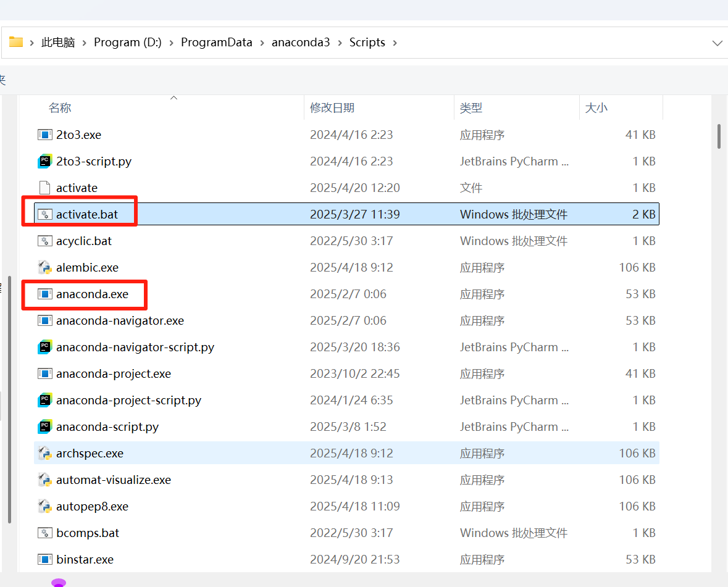Sort files by 大小 column header
The width and height of the screenshot is (728, 587).
point(596,107)
